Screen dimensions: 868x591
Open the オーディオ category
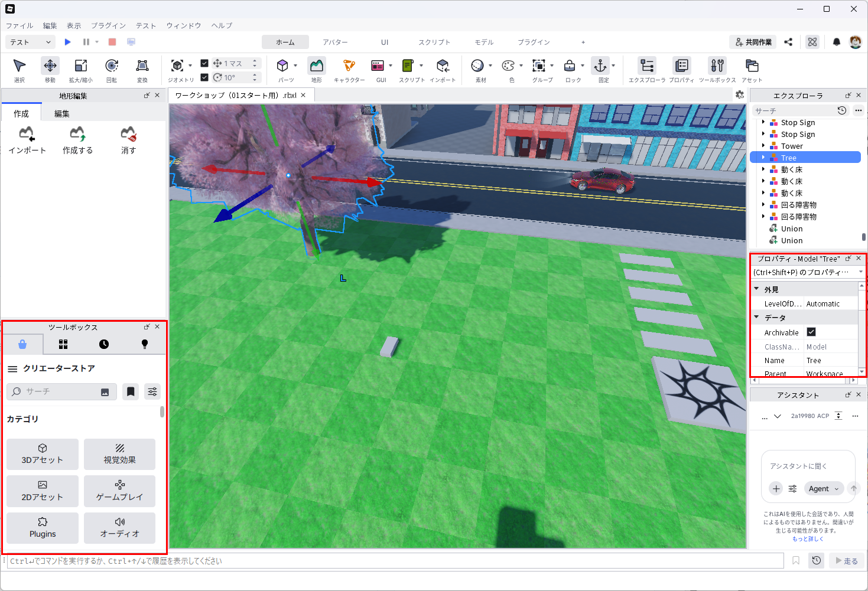(x=120, y=528)
